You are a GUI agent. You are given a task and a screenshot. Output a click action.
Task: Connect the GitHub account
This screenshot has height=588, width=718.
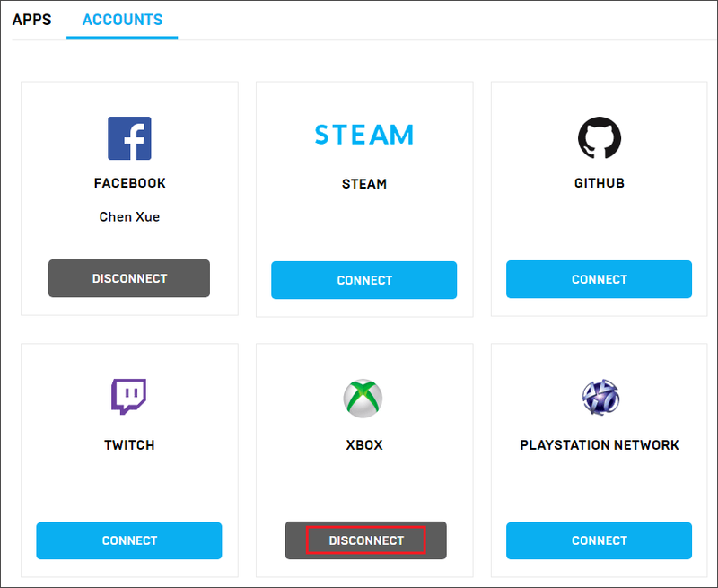599,279
